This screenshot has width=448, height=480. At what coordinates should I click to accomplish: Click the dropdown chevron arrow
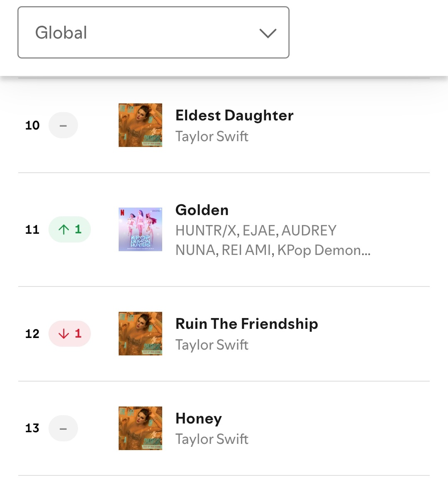coord(268,33)
